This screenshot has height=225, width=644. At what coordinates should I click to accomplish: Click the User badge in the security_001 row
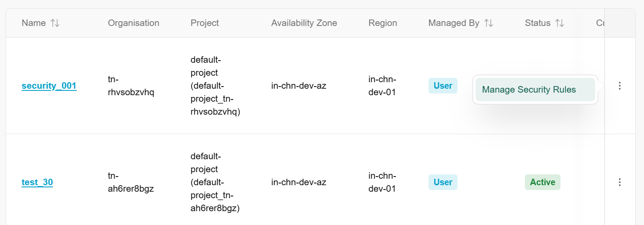coord(443,86)
